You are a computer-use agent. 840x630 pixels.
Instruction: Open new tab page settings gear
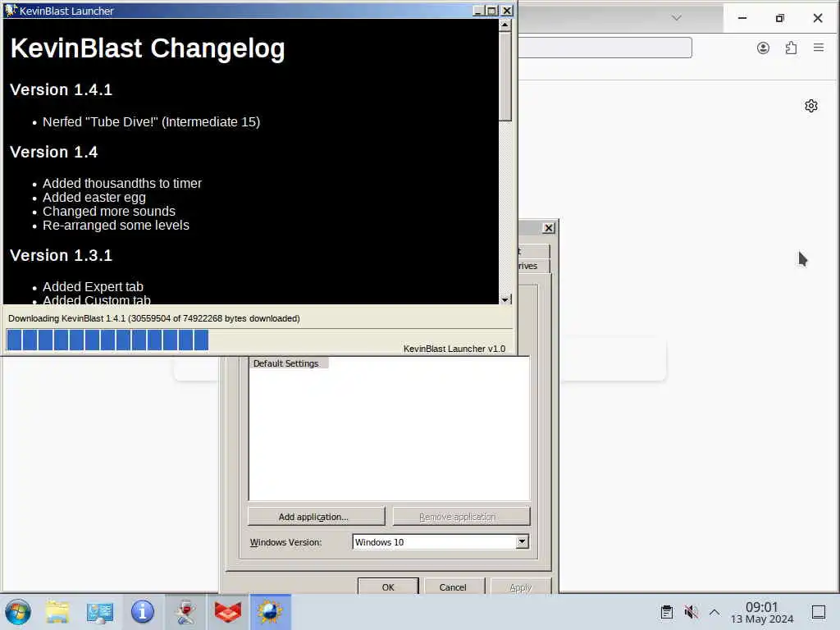click(x=811, y=106)
